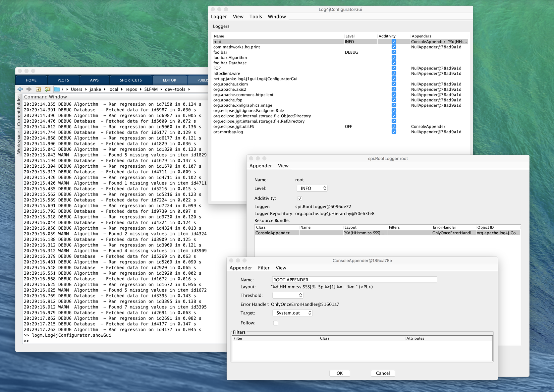Expand the path arrow after dev-tools
This screenshot has width=554, height=392.
(x=189, y=89)
